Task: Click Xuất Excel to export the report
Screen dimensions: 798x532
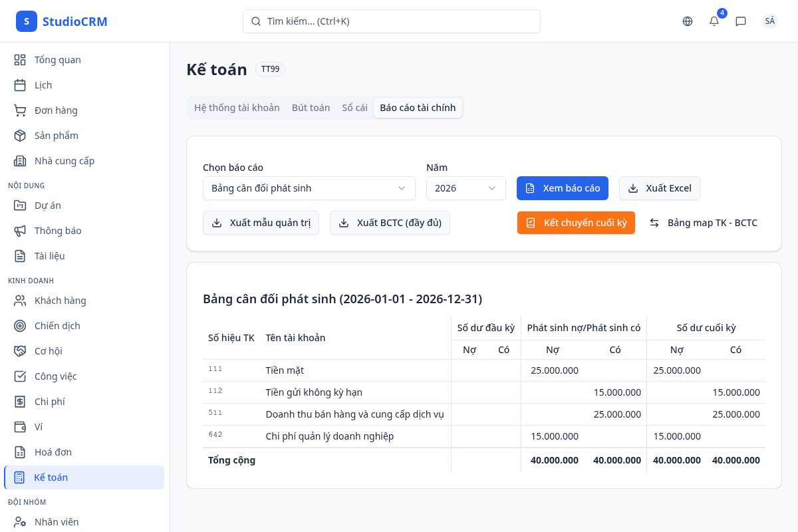Action: (659, 188)
